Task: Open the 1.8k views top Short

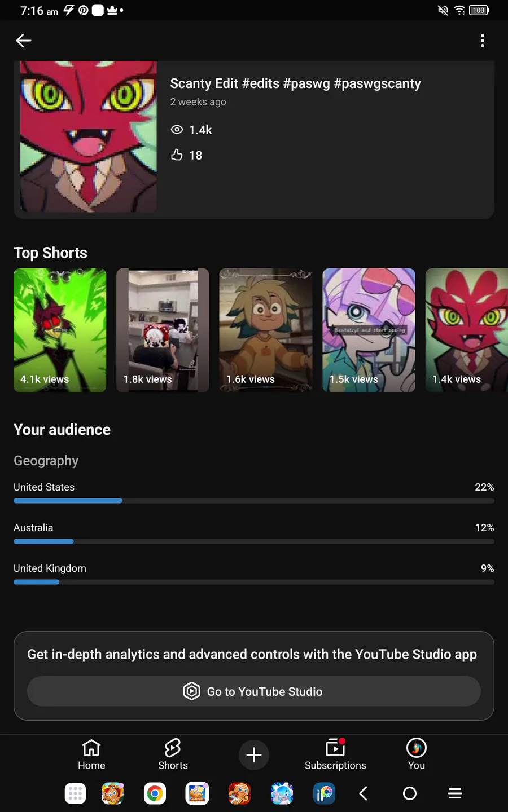Action: 163,330
